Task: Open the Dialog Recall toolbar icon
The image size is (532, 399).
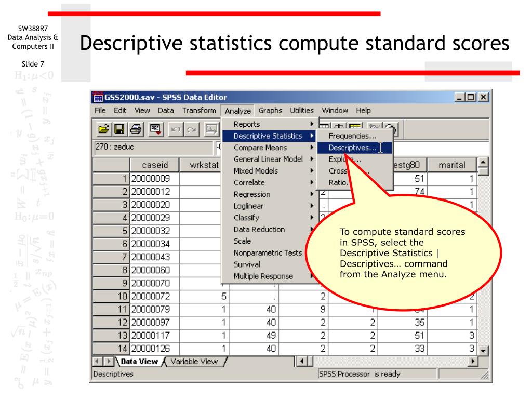Action: 156,129
